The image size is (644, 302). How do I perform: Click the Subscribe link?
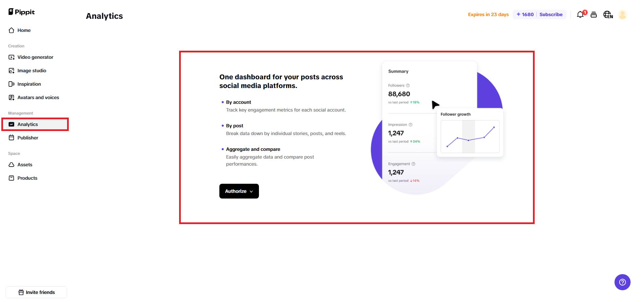pyautogui.click(x=551, y=14)
